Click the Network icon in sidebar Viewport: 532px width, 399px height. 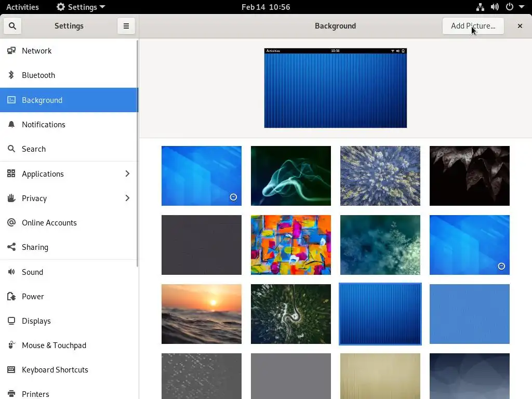click(11, 50)
